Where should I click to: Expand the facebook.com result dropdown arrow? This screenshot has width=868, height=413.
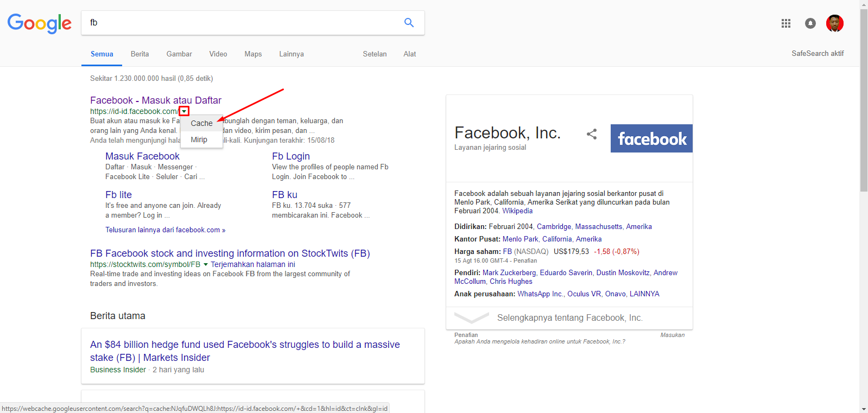185,111
